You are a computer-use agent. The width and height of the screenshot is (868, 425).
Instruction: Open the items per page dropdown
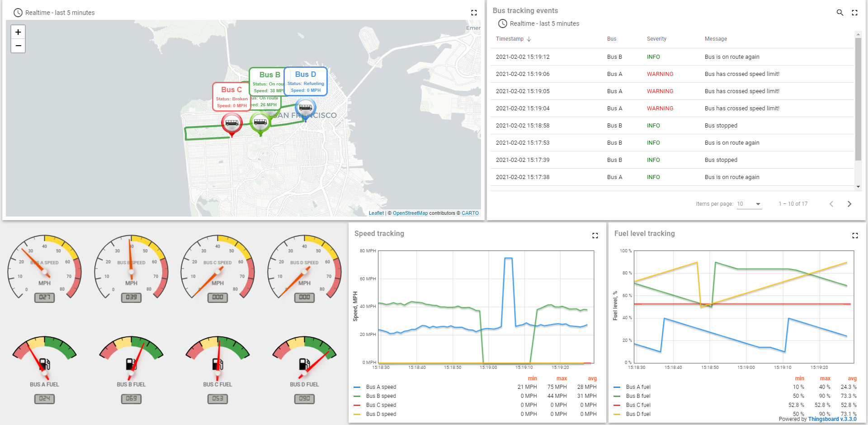click(x=749, y=204)
